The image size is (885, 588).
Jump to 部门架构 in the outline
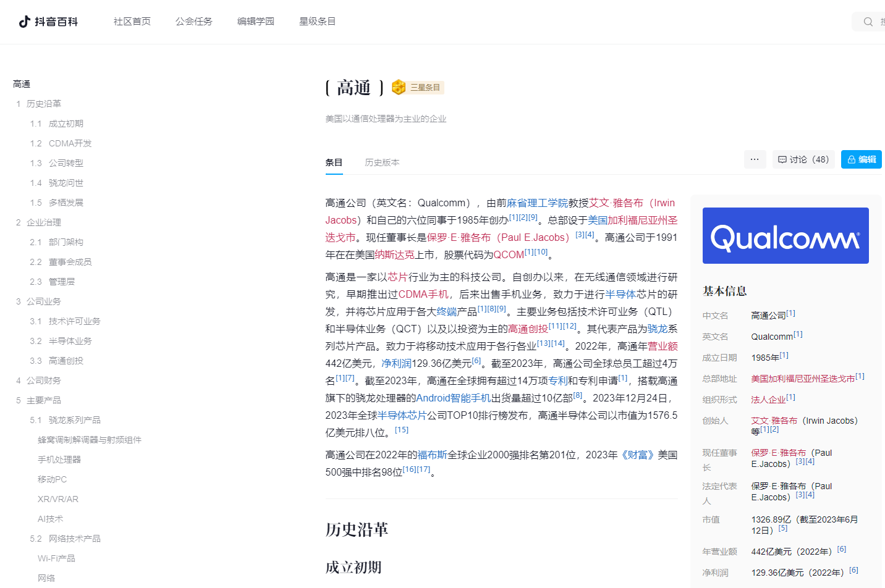[x=66, y=242]
